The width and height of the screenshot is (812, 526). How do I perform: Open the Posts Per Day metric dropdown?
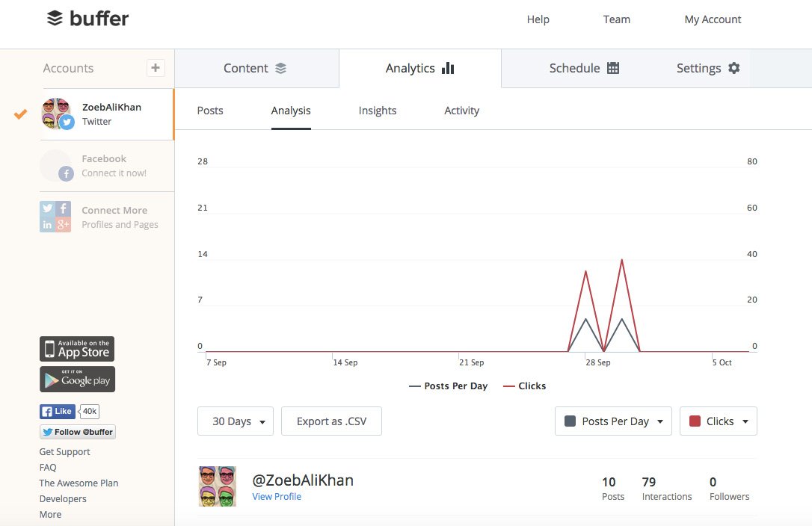click(x=613, y=421)
